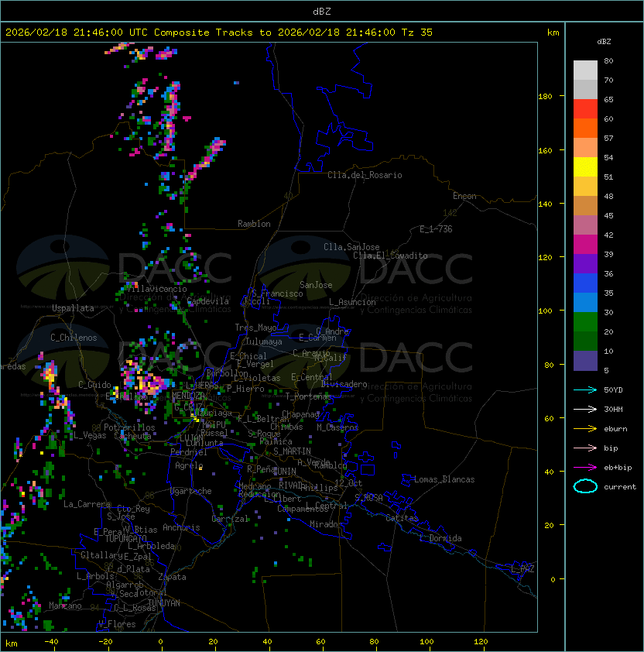Click the S_MARTIN map label

coord(292,451)
